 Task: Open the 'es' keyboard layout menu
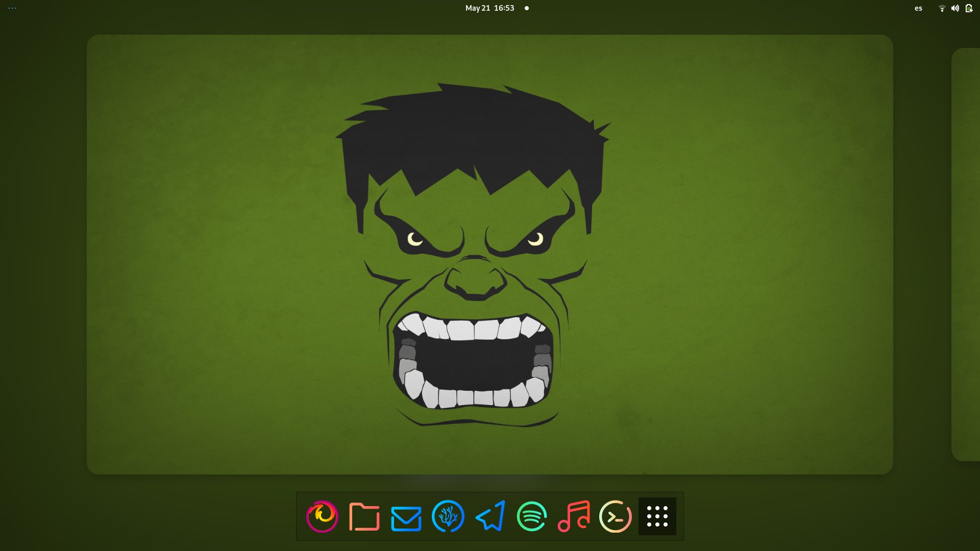coord(918,8)
